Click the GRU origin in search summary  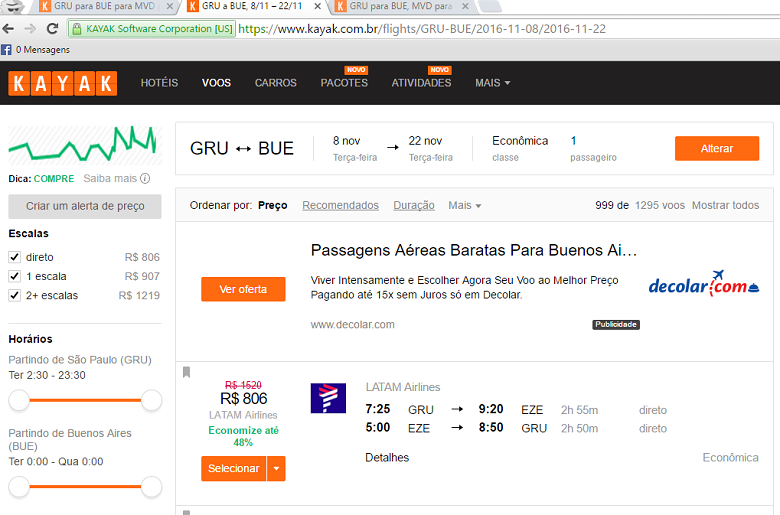point(209,148)
